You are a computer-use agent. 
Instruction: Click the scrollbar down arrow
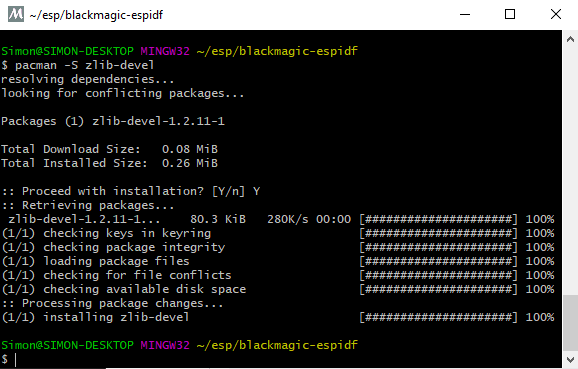coord(570,359)
